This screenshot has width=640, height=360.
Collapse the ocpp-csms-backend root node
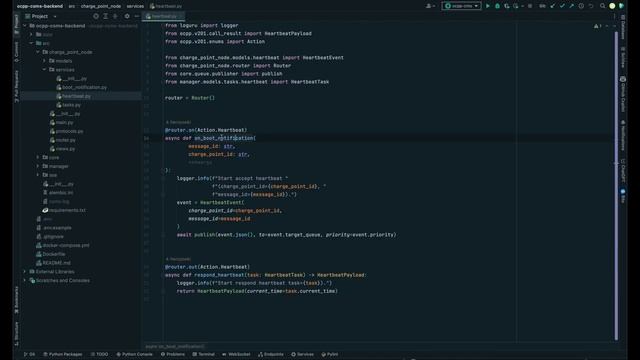pos(25,26)
